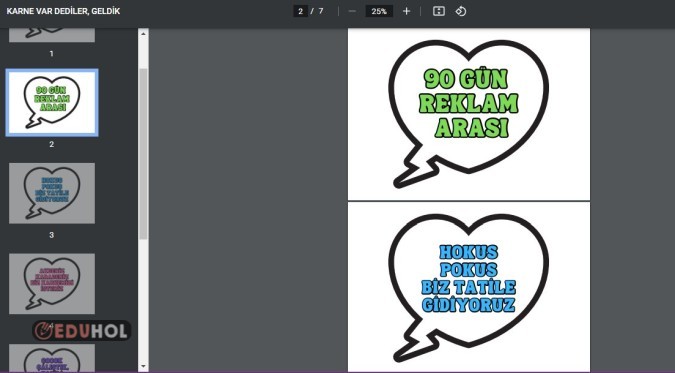This screenshot has width=675, height=373.
Task: Click the page label 2 under the thumbnail
Action: pos(52,144)
